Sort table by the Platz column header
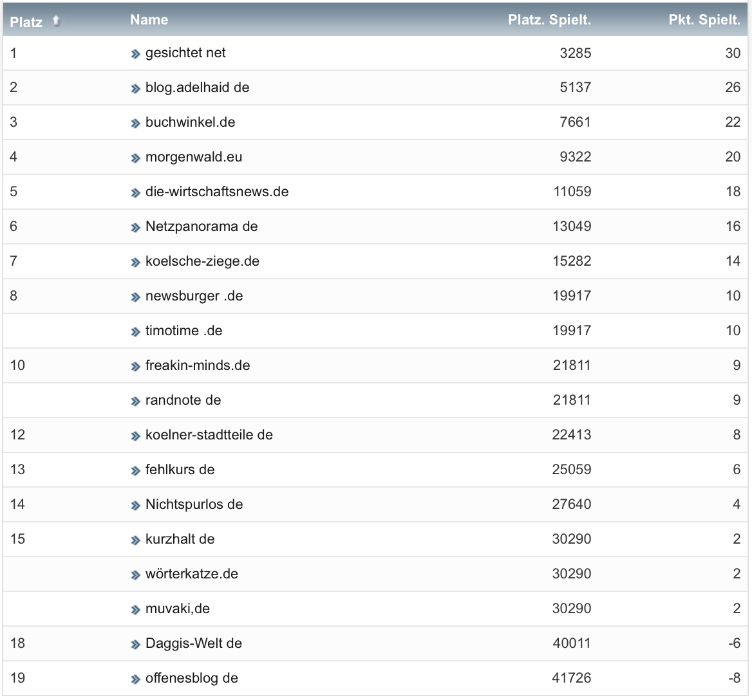This screenshot has width=752, height=700. point(26,22)
